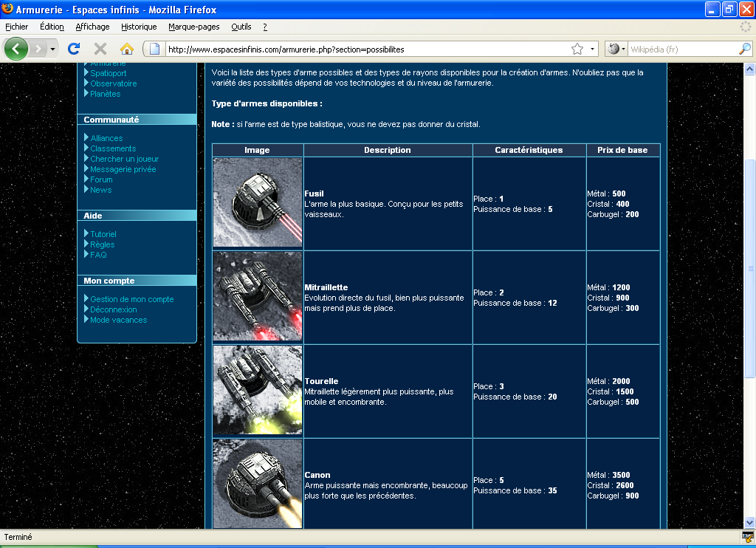Click the Canon weapon name
This screenshot has height=548, width=756.
(x=317, y=475)
